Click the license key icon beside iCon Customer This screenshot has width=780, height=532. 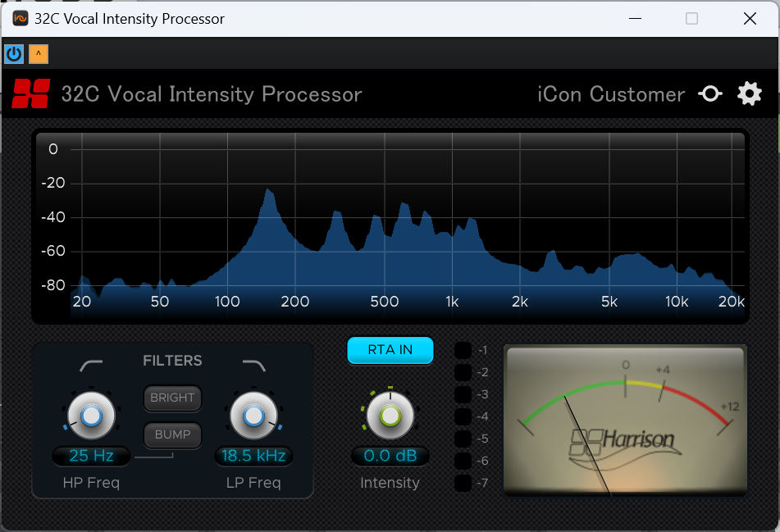710,93
